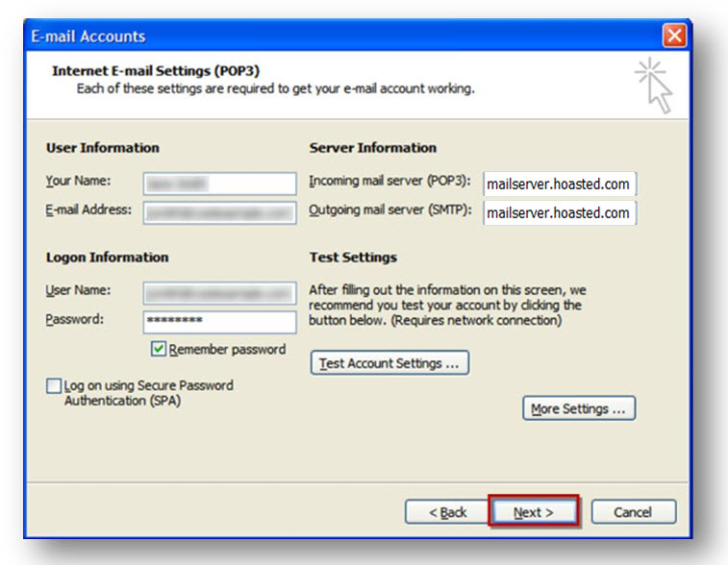
Task: Click the 'Test Settings' section heading
Action: tap(353, 257)
